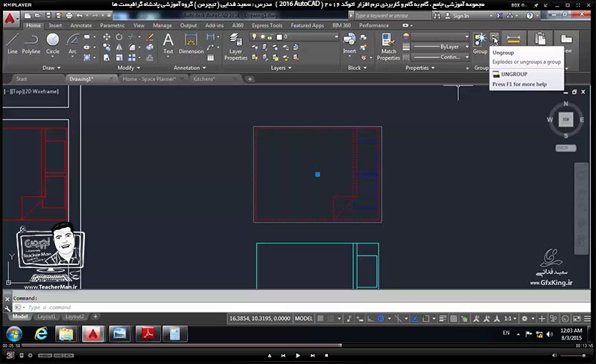
Task: Select the Circle tool
Action: [52, 43]
